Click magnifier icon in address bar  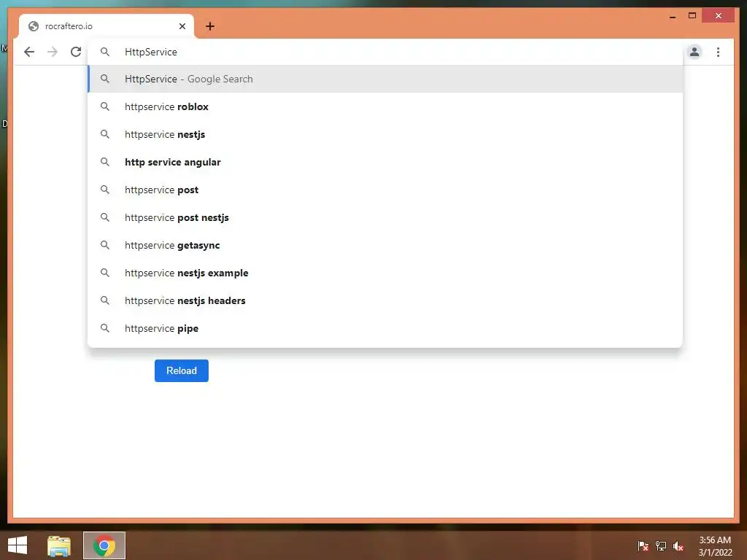105,52
